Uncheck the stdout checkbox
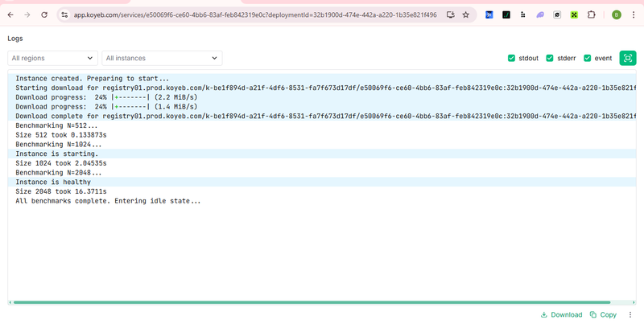Viewport: 644px width, 328px height. 512,58
